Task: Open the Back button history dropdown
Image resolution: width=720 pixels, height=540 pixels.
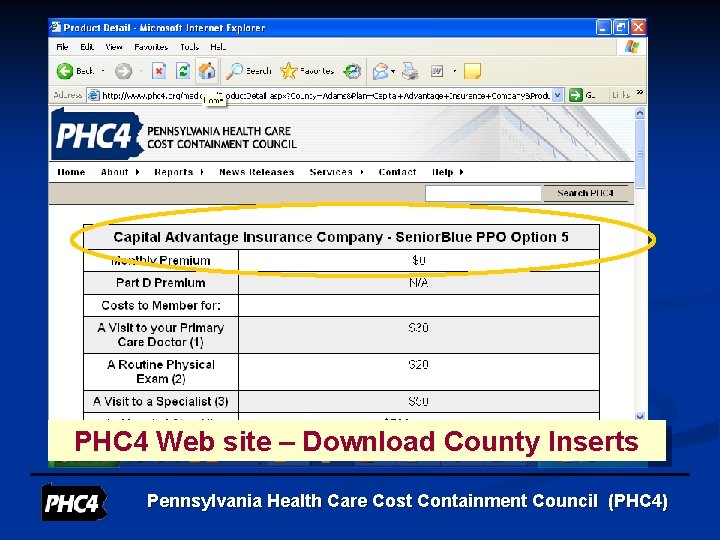Action: pos(103,71)
